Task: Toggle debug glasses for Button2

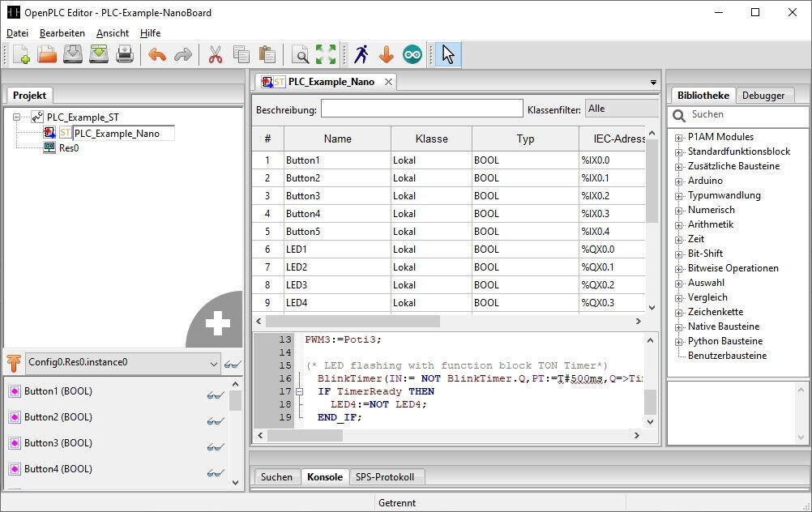Action: pos(215,421)
